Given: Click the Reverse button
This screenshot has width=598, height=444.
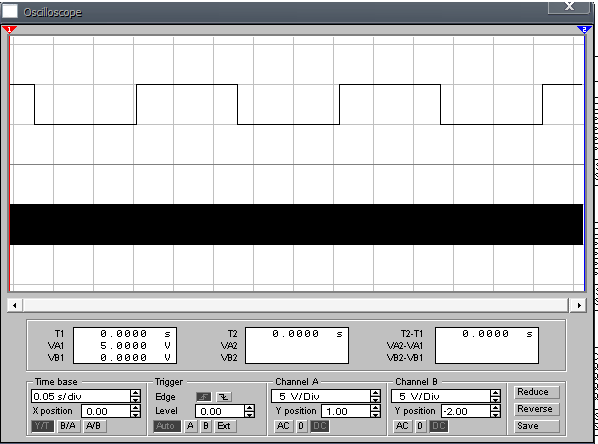Looking at the screenshot, I should [537, 409].
